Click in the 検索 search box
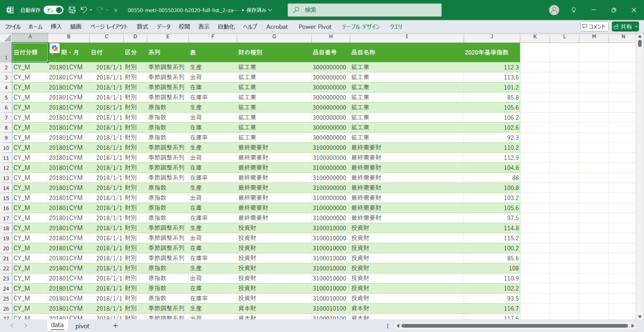Viewport: 644px width, 332px height. point(365,10)
